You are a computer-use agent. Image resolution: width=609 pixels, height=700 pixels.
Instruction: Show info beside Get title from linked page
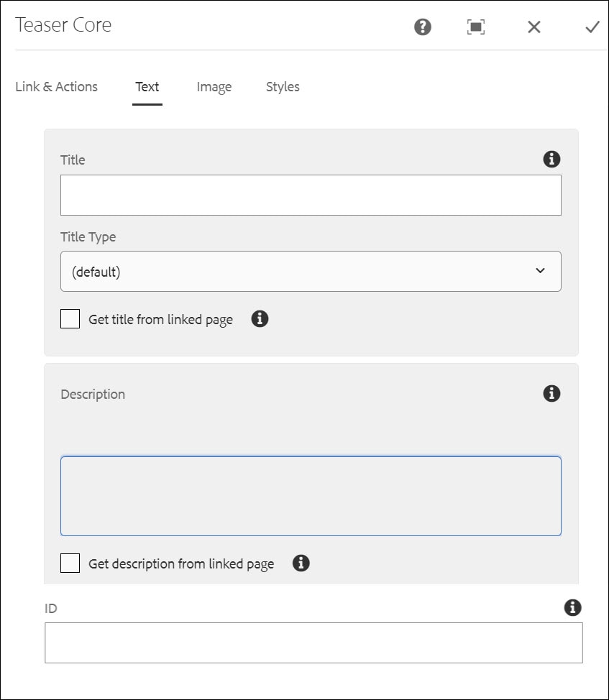[x=260, y=319]
